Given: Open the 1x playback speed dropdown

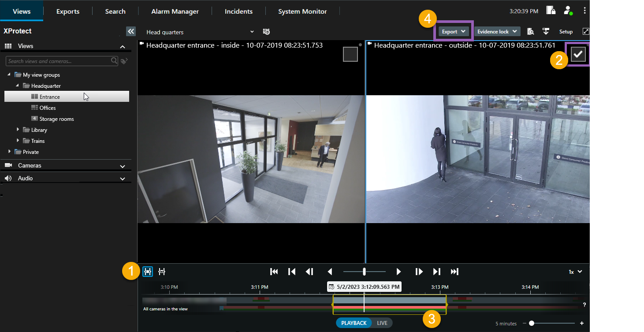Looking at the screenshot, I should (575, 272).
